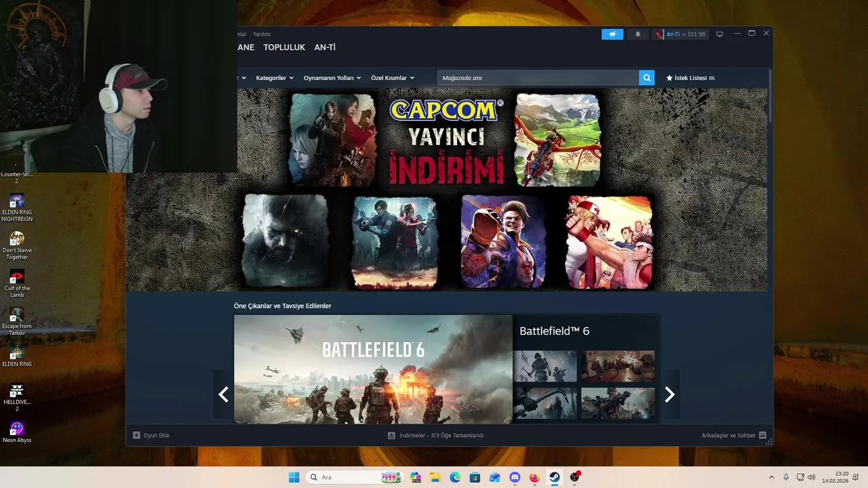Open Discord from taskbar
The image size is (868, 488).
[x=515, y=477]
